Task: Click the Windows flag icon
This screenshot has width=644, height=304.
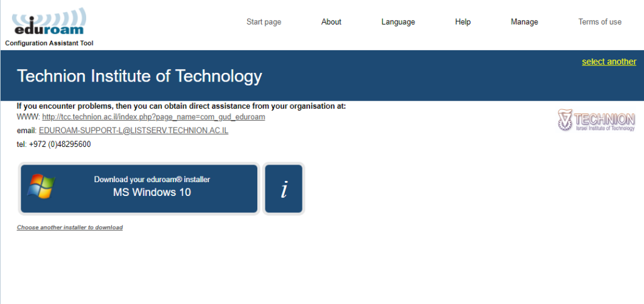Action: pyautogui.click(x=41, y=187)
